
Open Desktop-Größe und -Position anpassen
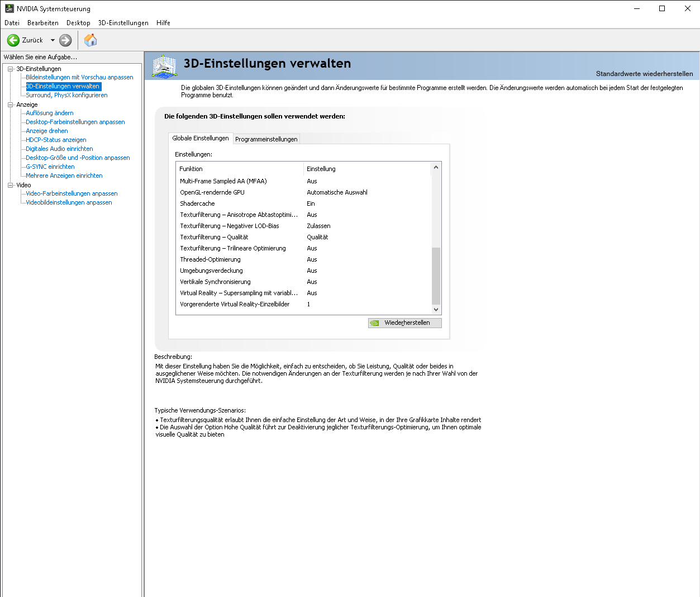coord(78,158)
